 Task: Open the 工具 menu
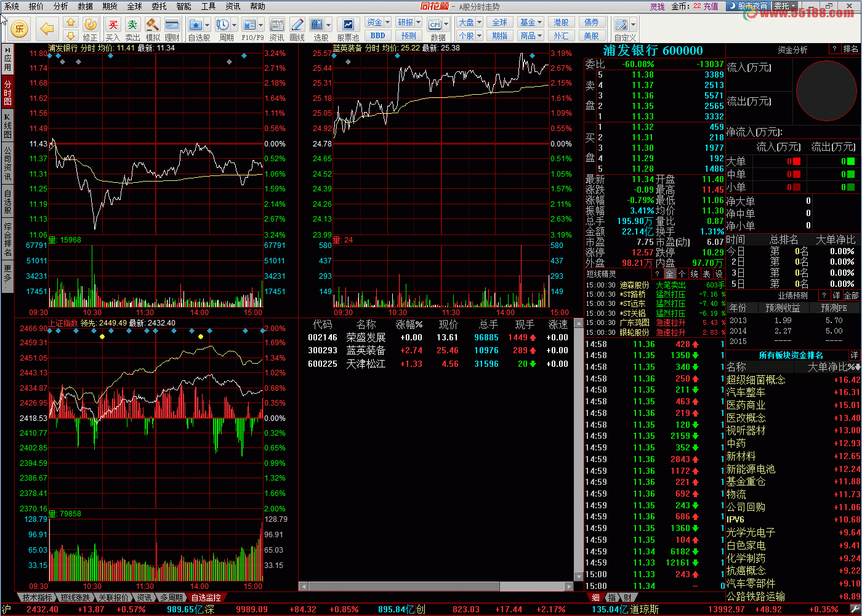click(209, 6)
